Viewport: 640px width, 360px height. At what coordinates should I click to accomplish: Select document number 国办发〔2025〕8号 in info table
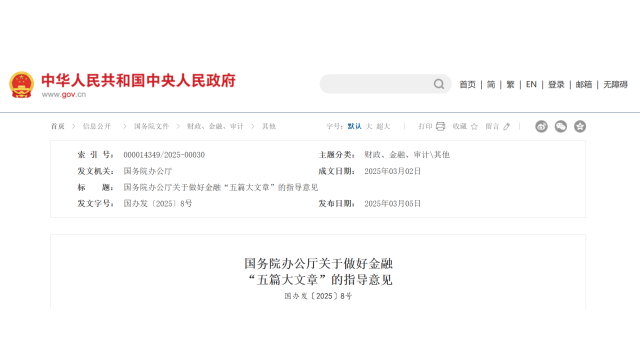pos(158,204)
